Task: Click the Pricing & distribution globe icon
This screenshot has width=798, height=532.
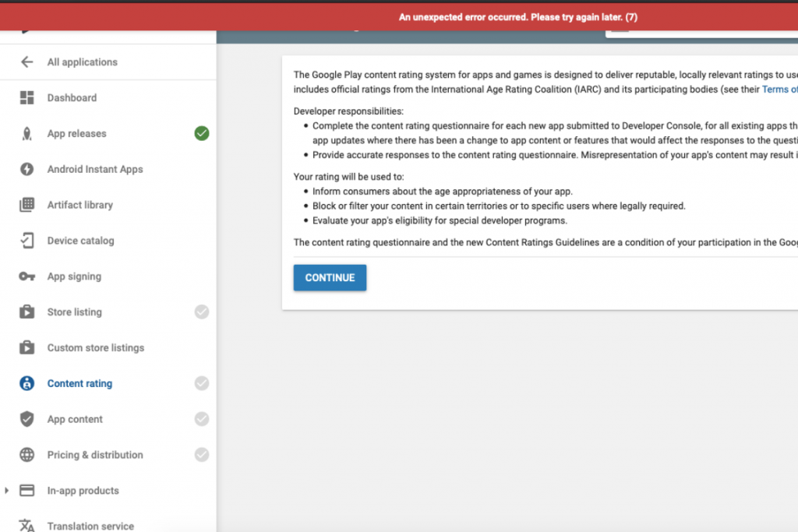Action: click(27, 455)
